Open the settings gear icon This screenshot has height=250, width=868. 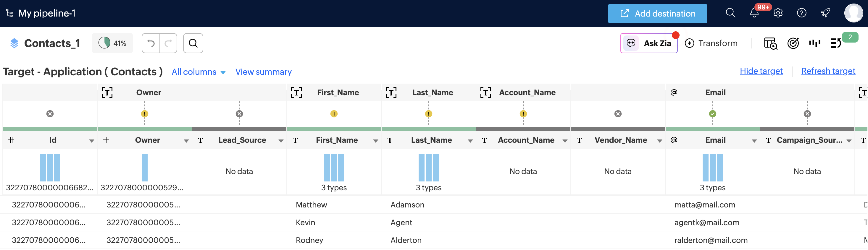778,13
